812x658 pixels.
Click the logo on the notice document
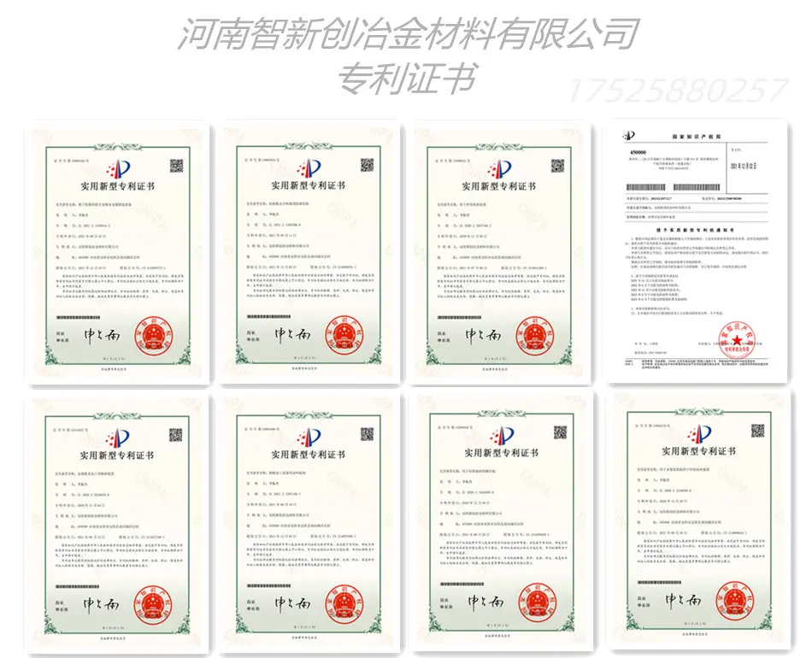[x=629, y=136]
